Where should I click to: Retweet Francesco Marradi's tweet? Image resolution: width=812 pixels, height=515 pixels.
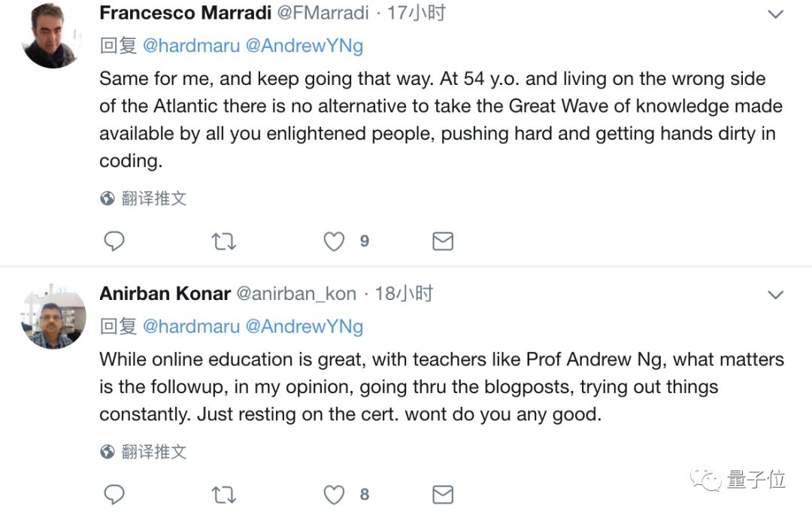(x=223, y=241)
